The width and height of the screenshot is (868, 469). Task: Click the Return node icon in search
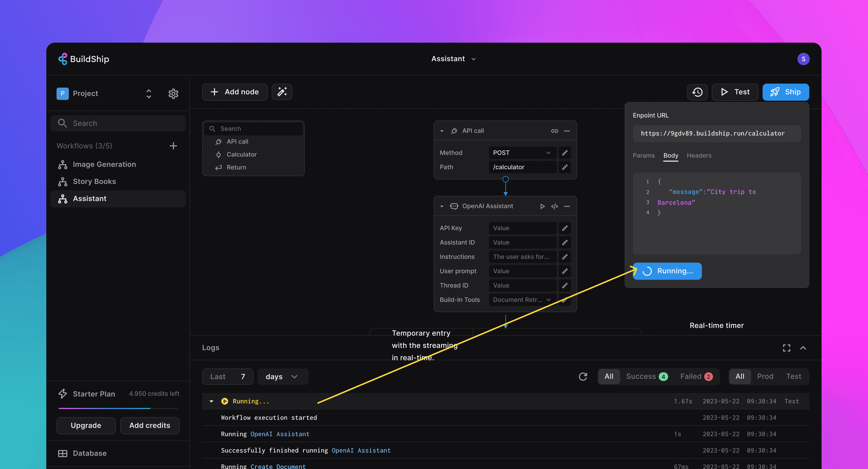point(218,167)
